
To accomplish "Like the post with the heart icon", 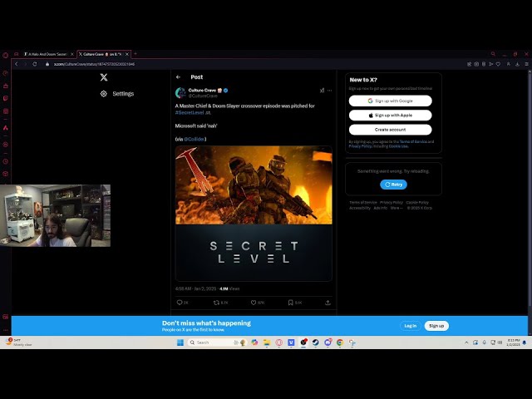I will pyautogui.click(x=254, y=303).
